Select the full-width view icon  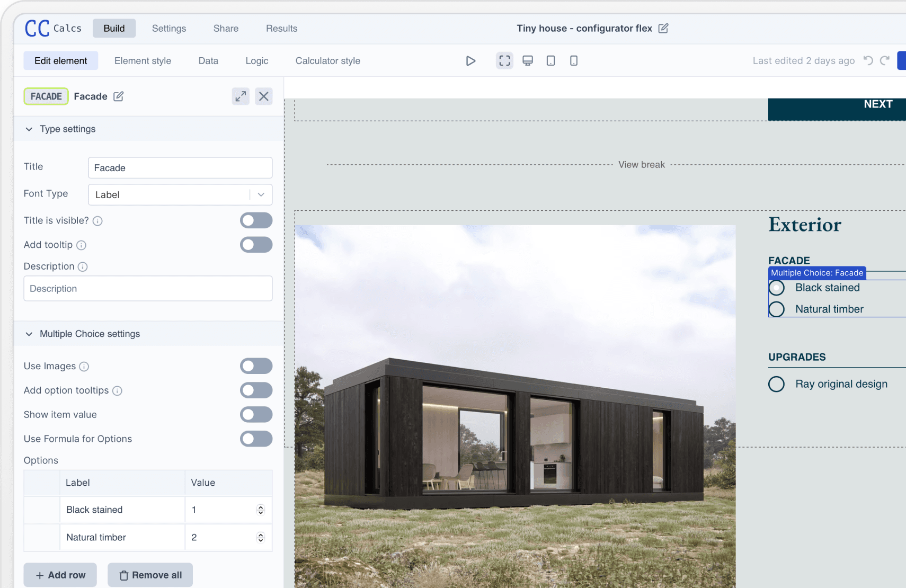point(504,61)
